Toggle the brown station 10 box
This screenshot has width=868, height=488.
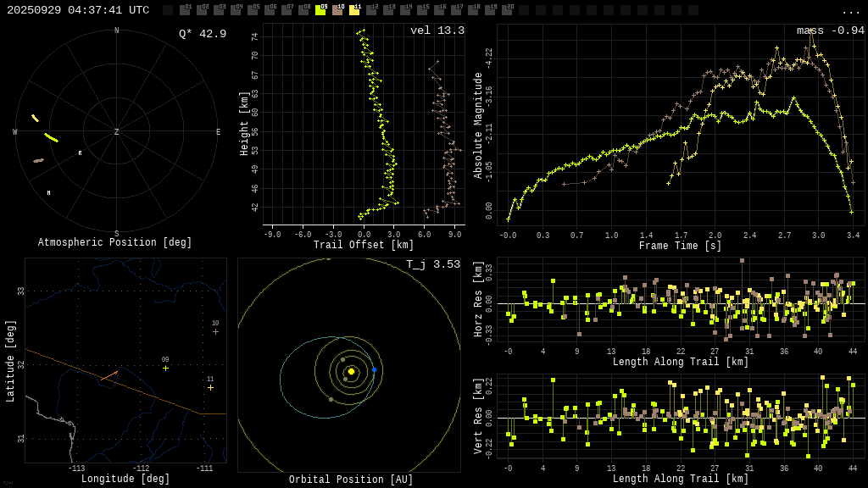click(x=337, y=10)
